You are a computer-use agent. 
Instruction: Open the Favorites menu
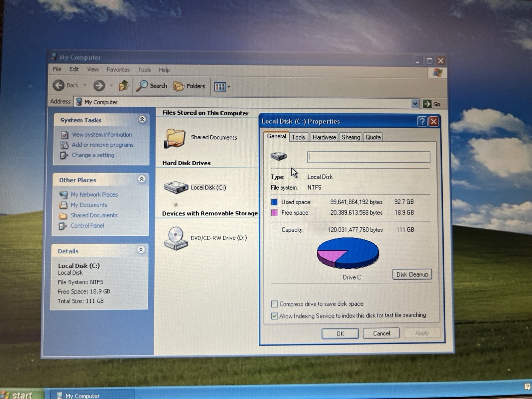(118, 69)
